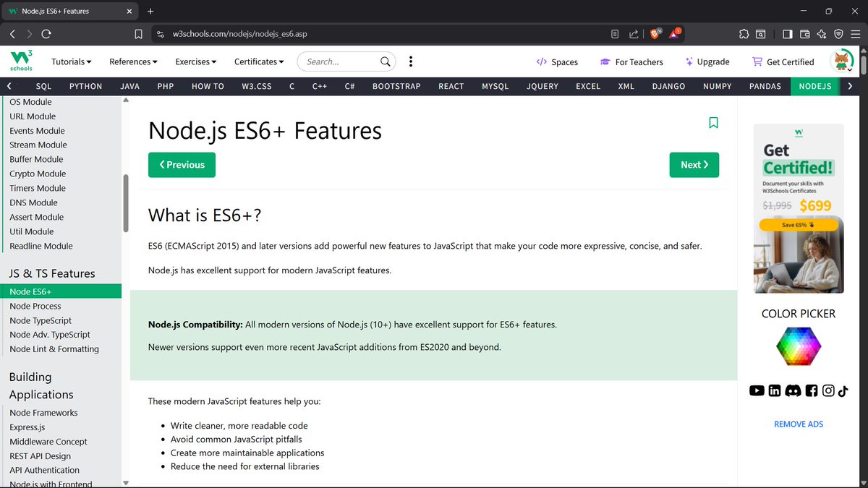This screenshot has width=868, height=488.
Task: Open the Leo AI sparkle icon
Action: click(x=822, y=34)
